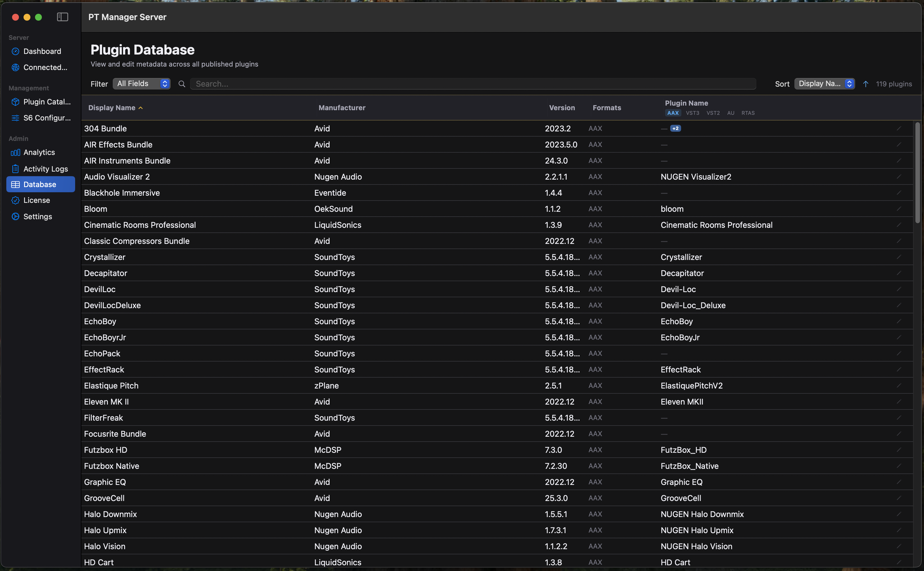Click the magnifying glass search icon
The width and height of the screenshot is (924, 571).
point(182,84)
